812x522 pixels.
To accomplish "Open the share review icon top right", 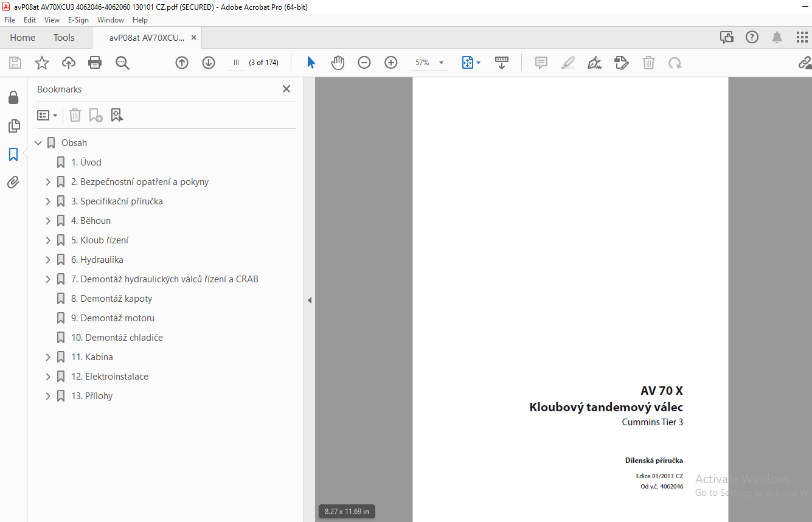I will click(x=727, y=38).
